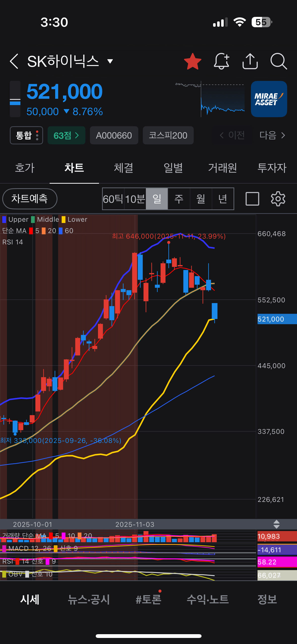Open the 수익·노트 bottom tab
Screen dimensions: 297x644
point(208,599)
